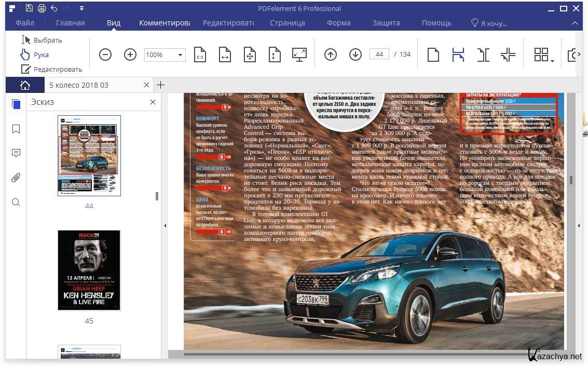This screenshot has height=366, width=588.
Task: Click the zoom in plus icon
Action: point(130,55)
